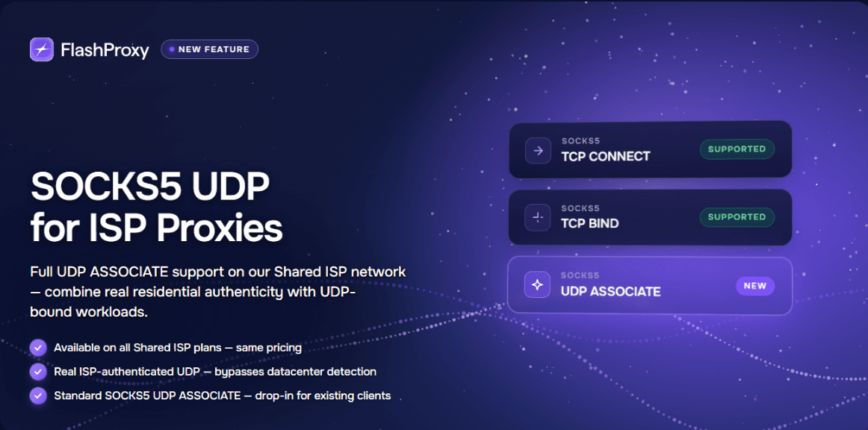Select the UDP ASSOCIATE label
The height and width of the screenshot is (430, 868).
click(x=611, y=292)
